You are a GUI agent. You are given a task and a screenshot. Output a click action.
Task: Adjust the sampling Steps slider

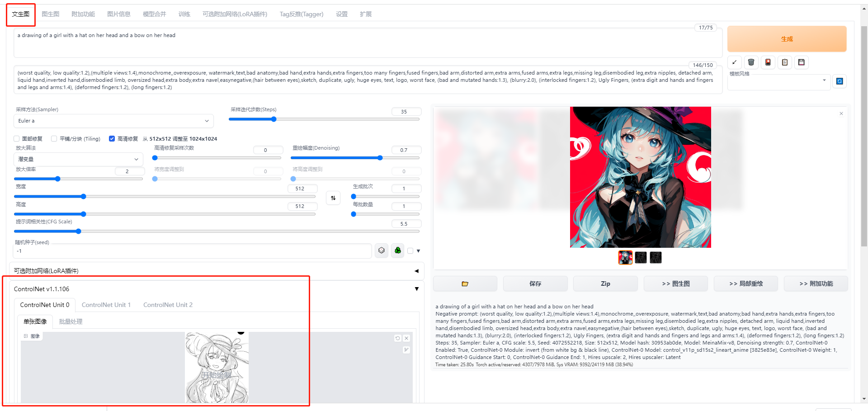click(x=324, y=119)
